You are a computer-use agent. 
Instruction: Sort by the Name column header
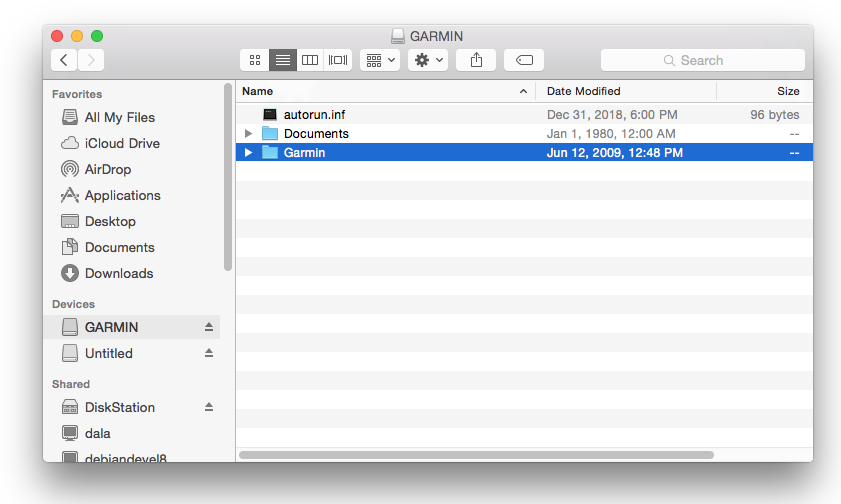pos(380,91)
